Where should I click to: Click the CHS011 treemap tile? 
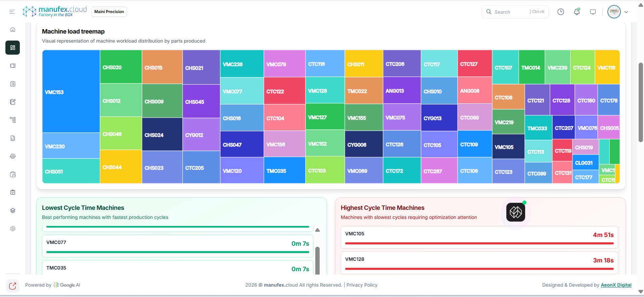coord(364,64)
